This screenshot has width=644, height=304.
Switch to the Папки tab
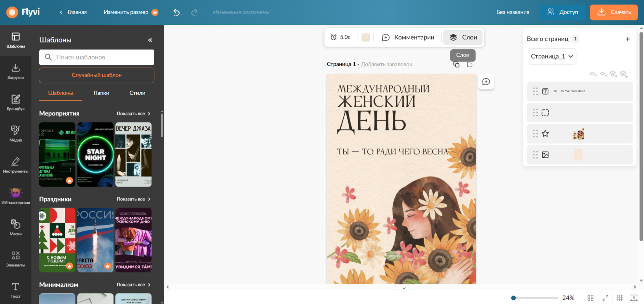point(101,93)
